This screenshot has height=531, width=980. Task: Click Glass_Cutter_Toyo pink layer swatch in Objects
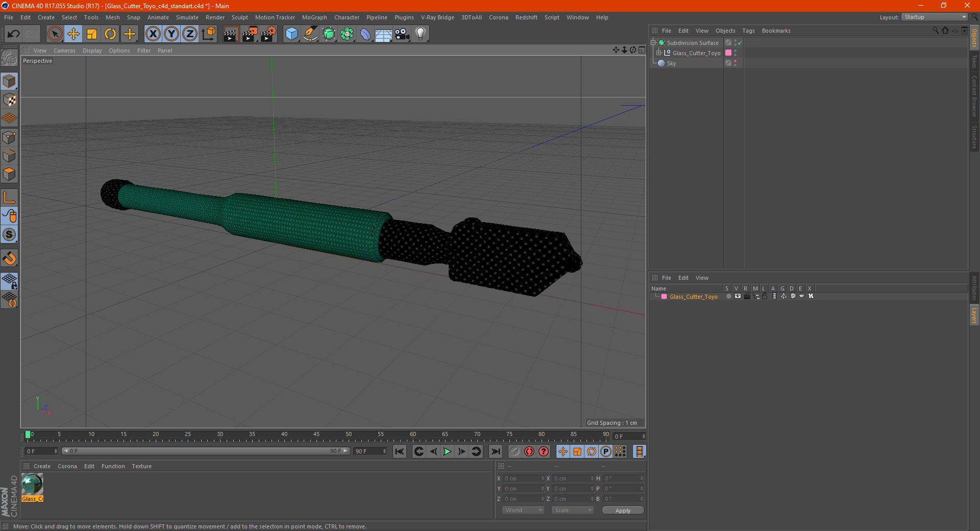click(728, 53)
